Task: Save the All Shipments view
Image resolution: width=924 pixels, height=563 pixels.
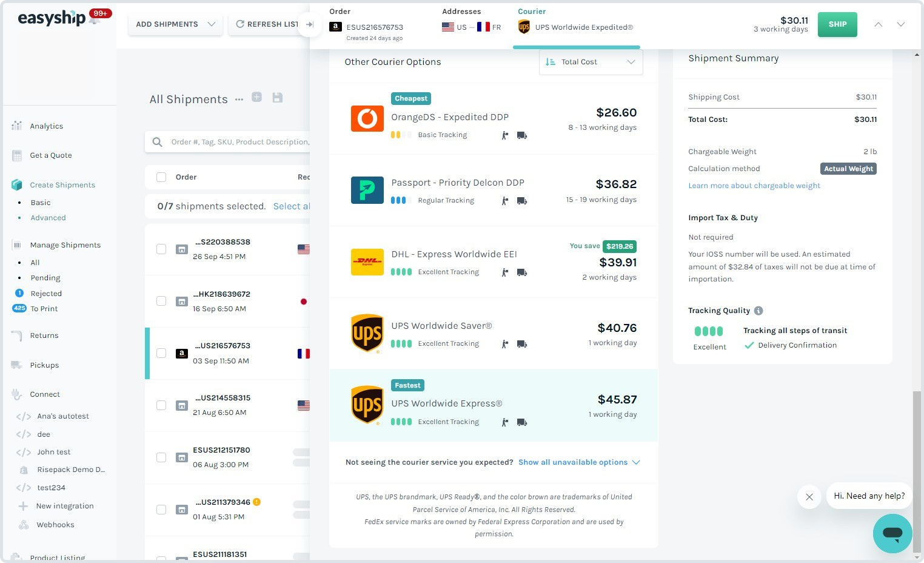Action: click(x=278, y=97)
